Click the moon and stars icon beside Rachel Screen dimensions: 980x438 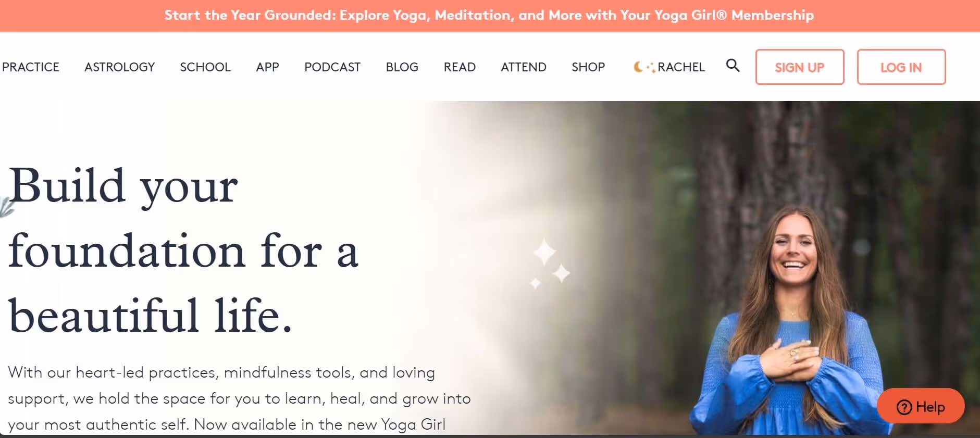[644, 67]
